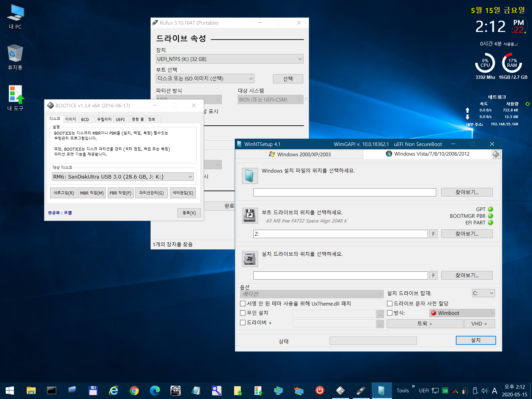
Task: Expand the taskbar Tools chevron overflow
Action: click(x=413, y=386)
